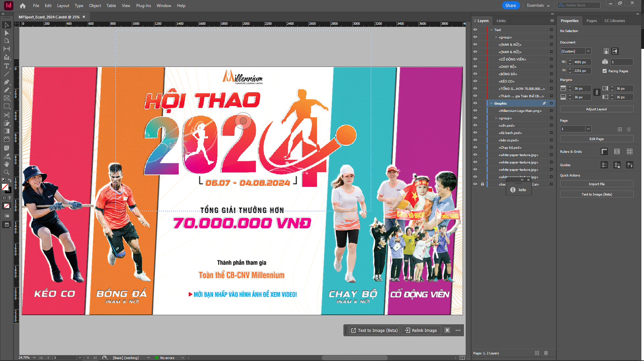Open the Plug-Ins menu
The image size is (644, 361).
point(144,6)
